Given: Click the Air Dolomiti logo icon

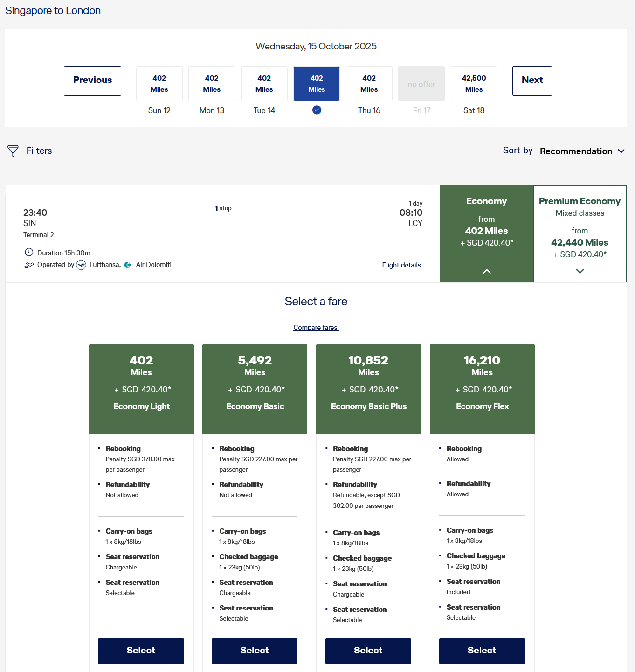Looking at the screenshot, I should point(128,265).
